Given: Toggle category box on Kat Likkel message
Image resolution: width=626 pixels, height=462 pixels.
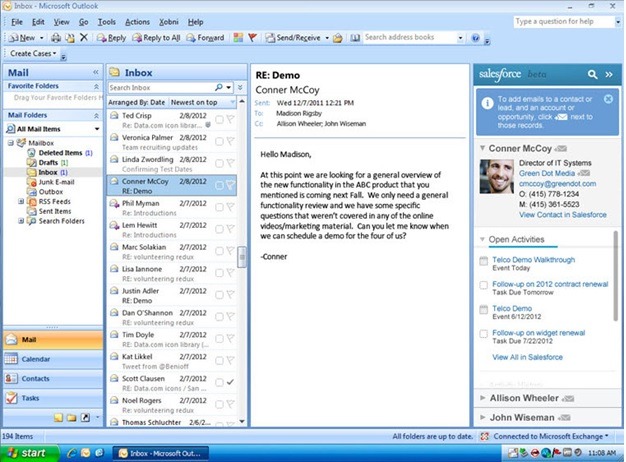Looking at the screenshot, I should tap(219, 361).
